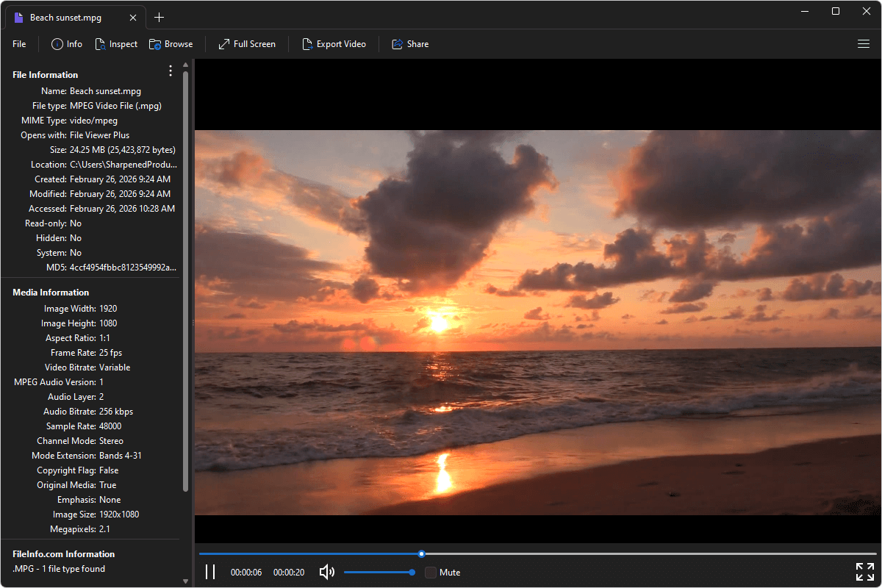Open the Export Video tool
This screenshot has width=882, height=588.
tap(334, 43)
